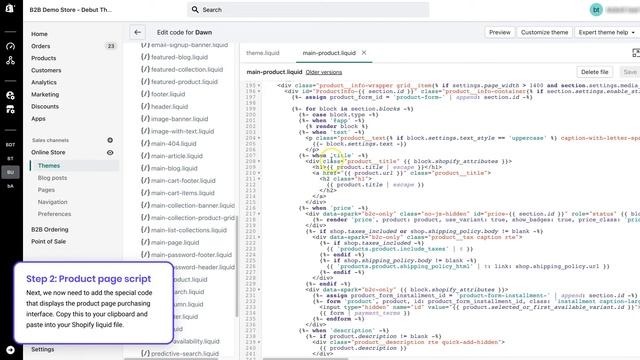
Task: Collapse code fold arrow at line 217
Action: [259, 214]
